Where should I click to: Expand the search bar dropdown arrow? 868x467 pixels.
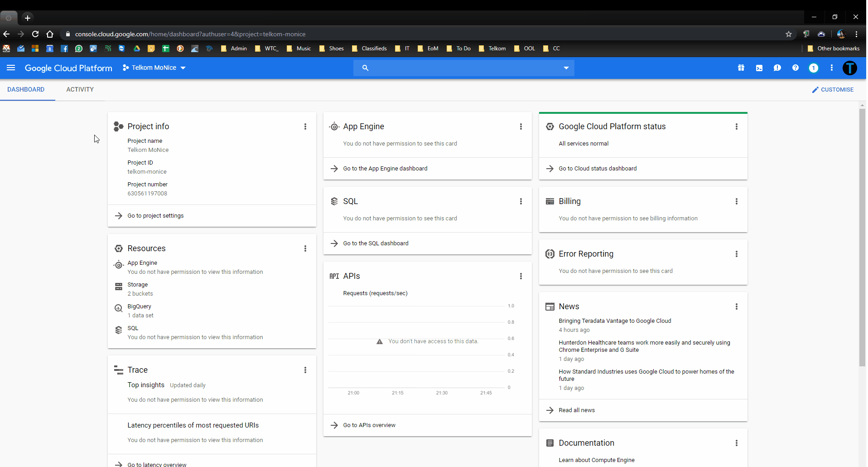pyautogui.click(x=566, y=68)
